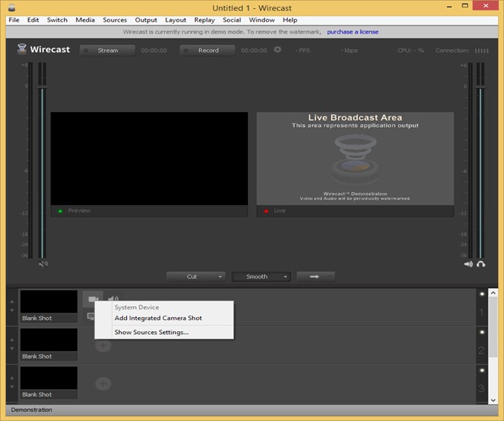
Task: Open the File menu
Action: (14, 20)
